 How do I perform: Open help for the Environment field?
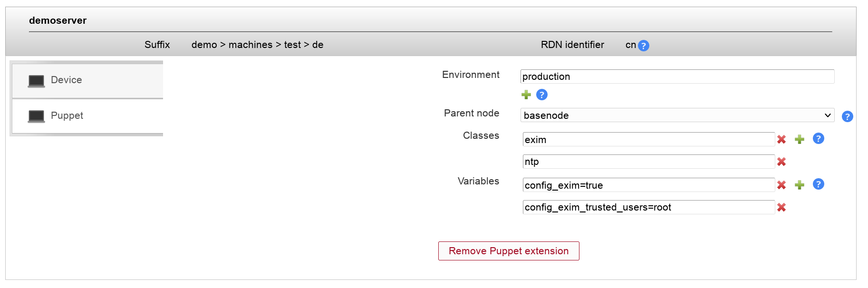click(542, 95)
